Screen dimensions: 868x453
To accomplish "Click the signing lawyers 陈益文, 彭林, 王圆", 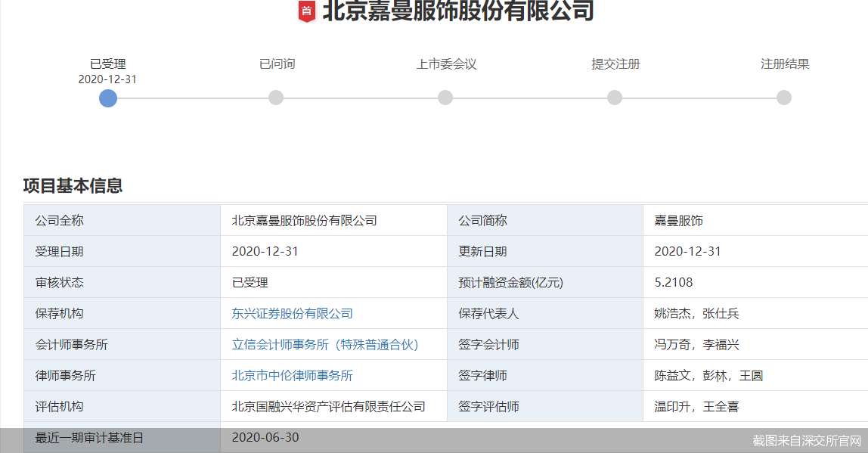I will click(x=708, y=375).
